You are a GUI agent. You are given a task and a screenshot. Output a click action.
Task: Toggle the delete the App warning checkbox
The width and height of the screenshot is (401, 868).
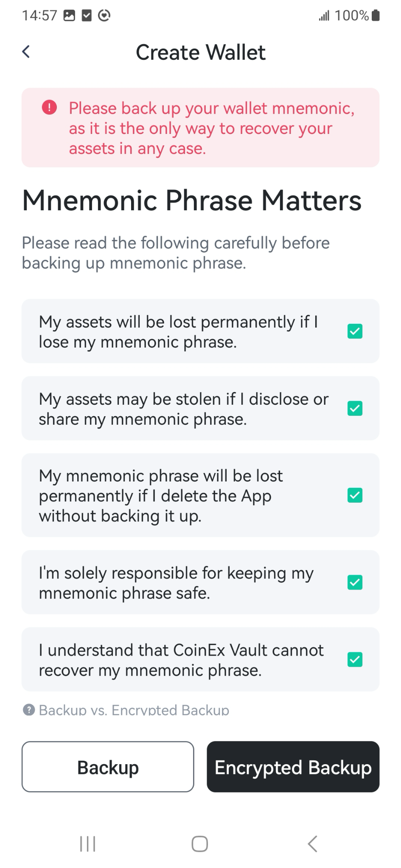tap(355, 495)
